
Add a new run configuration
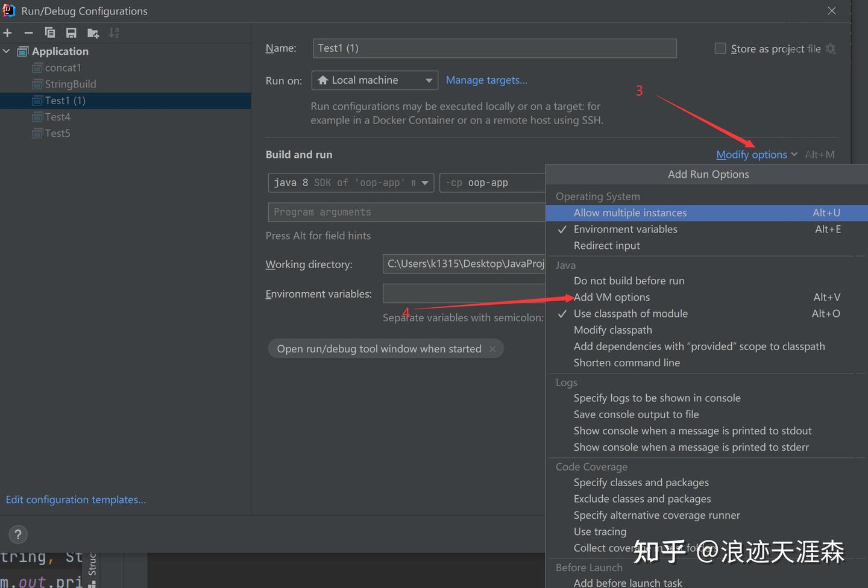(x=7, y=33)
